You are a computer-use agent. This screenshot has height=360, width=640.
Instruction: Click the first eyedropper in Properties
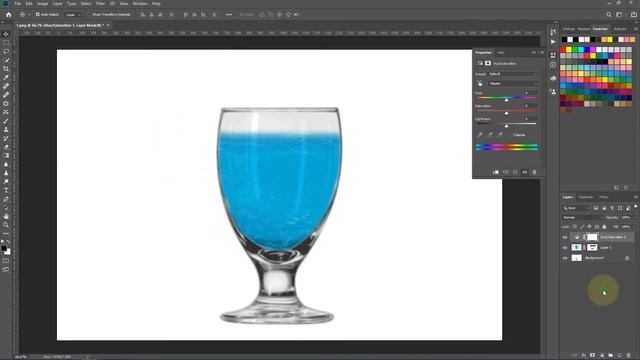tap(480, 135)
